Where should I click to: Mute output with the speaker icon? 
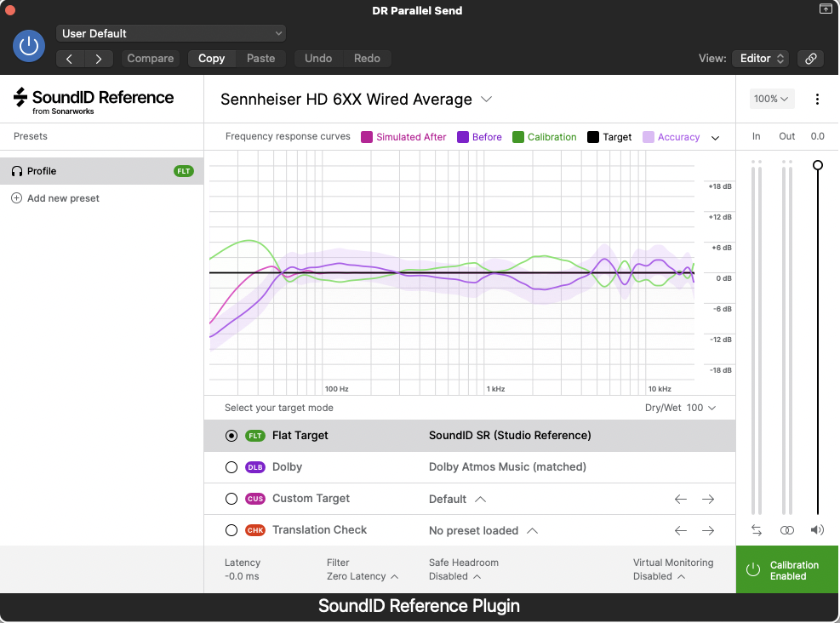[x=816, y=529]
